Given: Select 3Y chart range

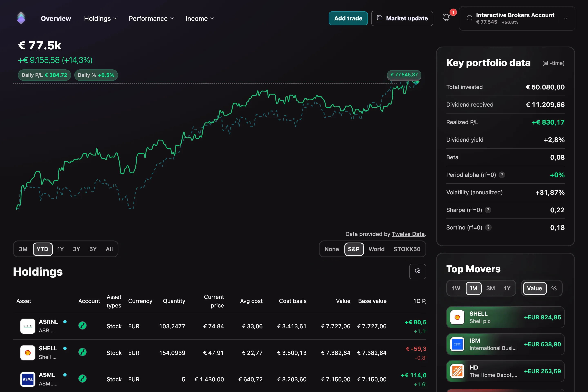Looking at the screenshot, I should tap(77, 249).
